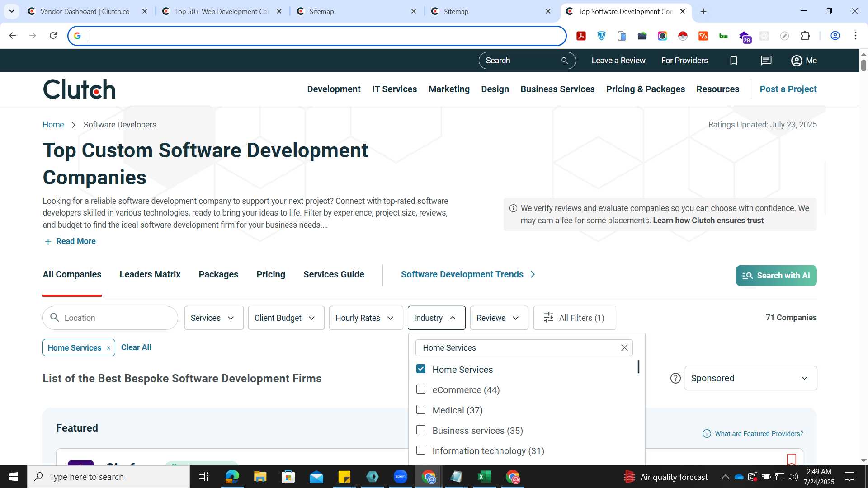Focus the browser address bar
Viewport: 868px width, 488px height.
coord(317,36)
